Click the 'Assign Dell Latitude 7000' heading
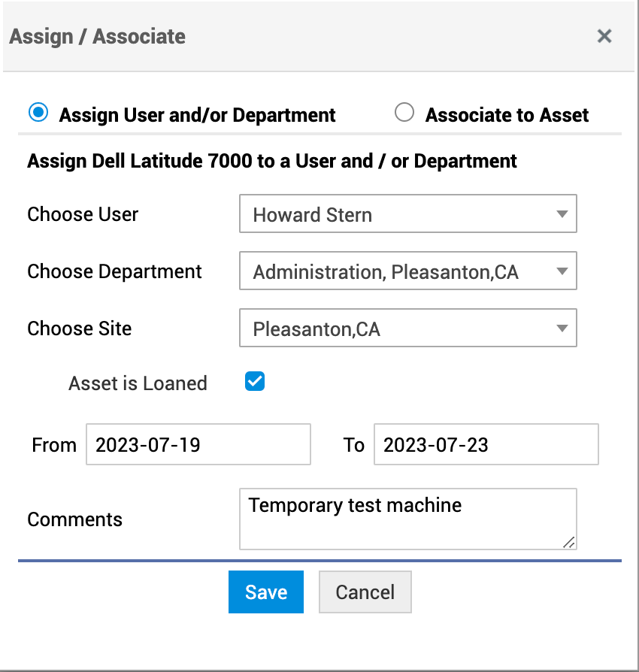 tap(271, 161)
